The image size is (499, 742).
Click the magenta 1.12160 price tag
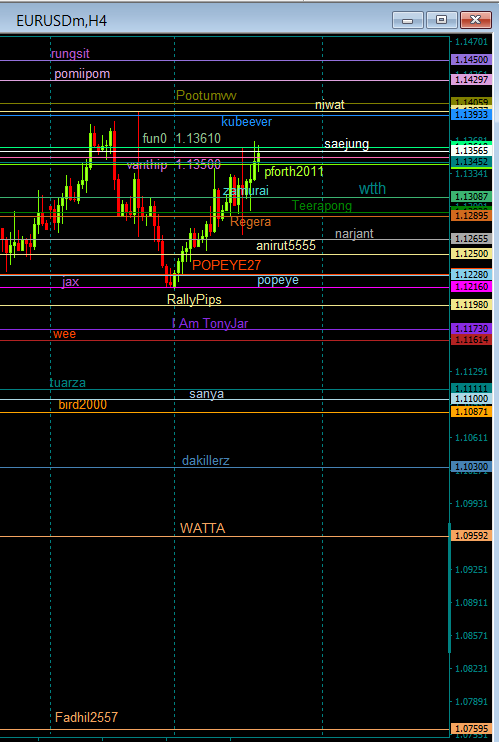pos(472,287)
